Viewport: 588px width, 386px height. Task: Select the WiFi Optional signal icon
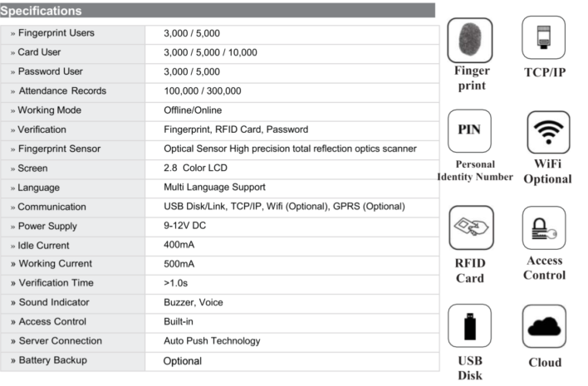(548, 132)
